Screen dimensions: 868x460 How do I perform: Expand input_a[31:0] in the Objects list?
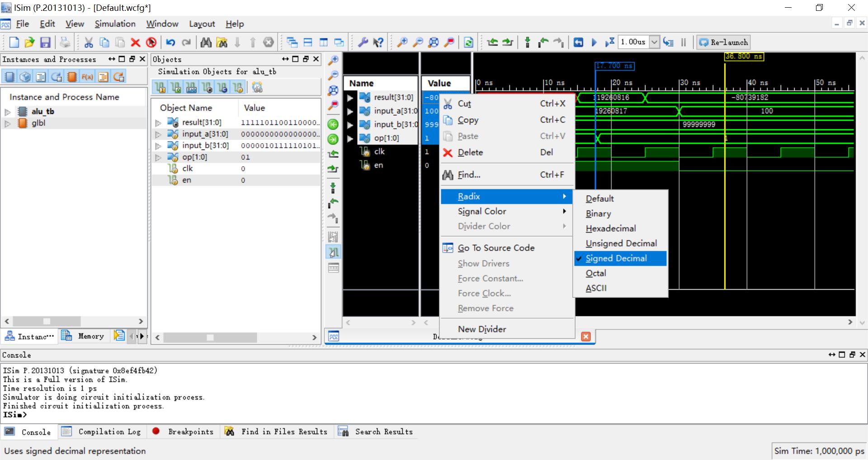[x=158, y=134]
